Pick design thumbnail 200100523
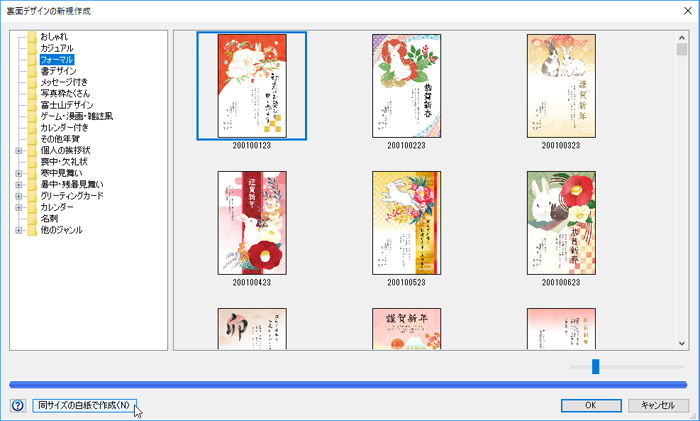This screenshot has height=421, width=700. coord(406,222)
